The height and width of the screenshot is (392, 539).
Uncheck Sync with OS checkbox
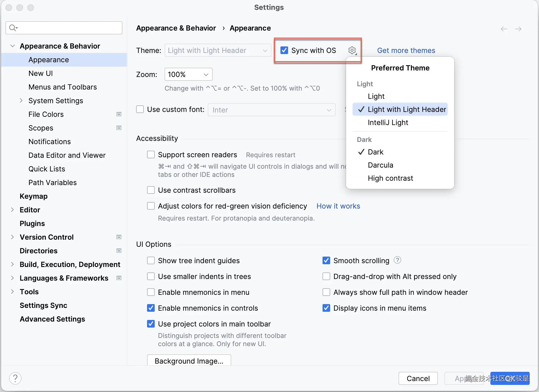284,50
